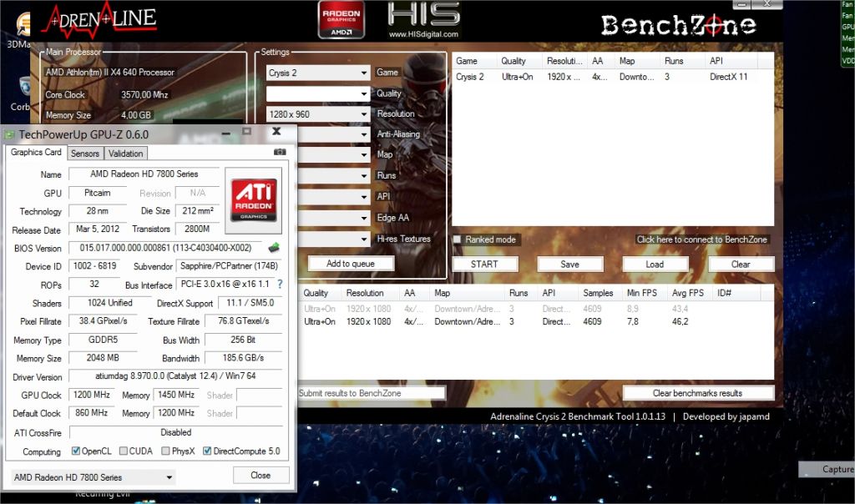Toggle the OpenCL checkbox

click(x=76, y=451)
